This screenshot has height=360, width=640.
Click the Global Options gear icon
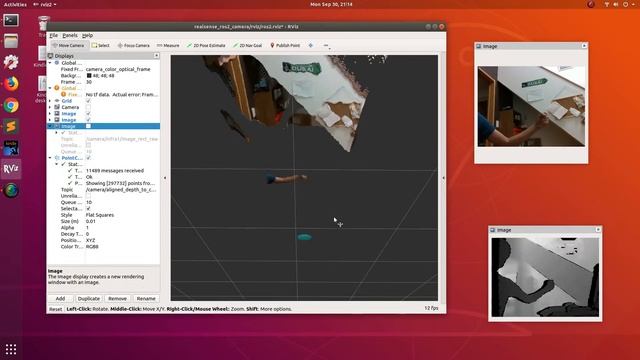click(x=57, y=63)
